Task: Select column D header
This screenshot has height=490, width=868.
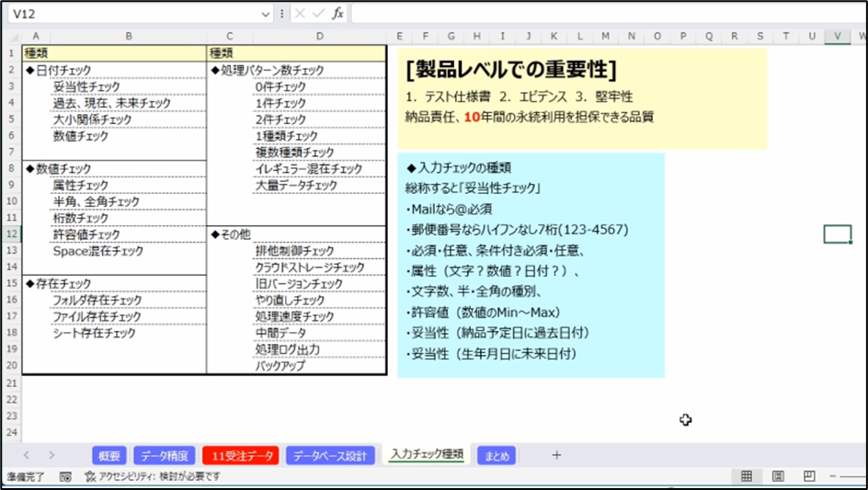Action: pyautogui.click(x=319, y=36)
